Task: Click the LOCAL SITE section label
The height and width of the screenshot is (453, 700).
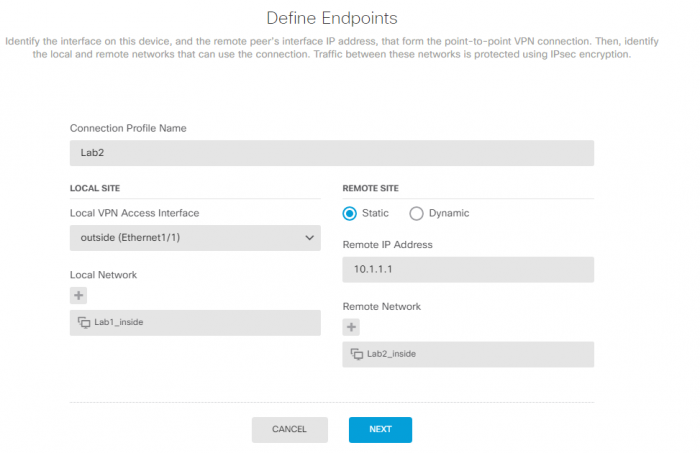Action: (x=96, y=187)
